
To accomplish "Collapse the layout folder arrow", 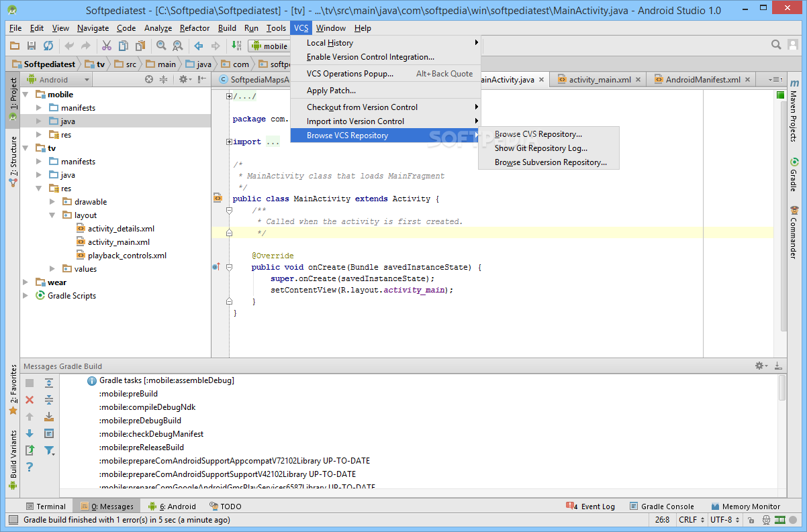I will 52,215.
